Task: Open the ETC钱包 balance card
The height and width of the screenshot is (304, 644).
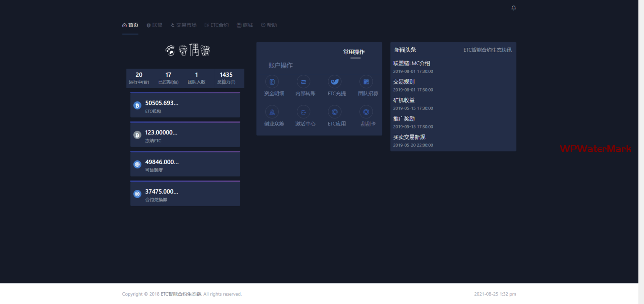Action: pos(185,105)
